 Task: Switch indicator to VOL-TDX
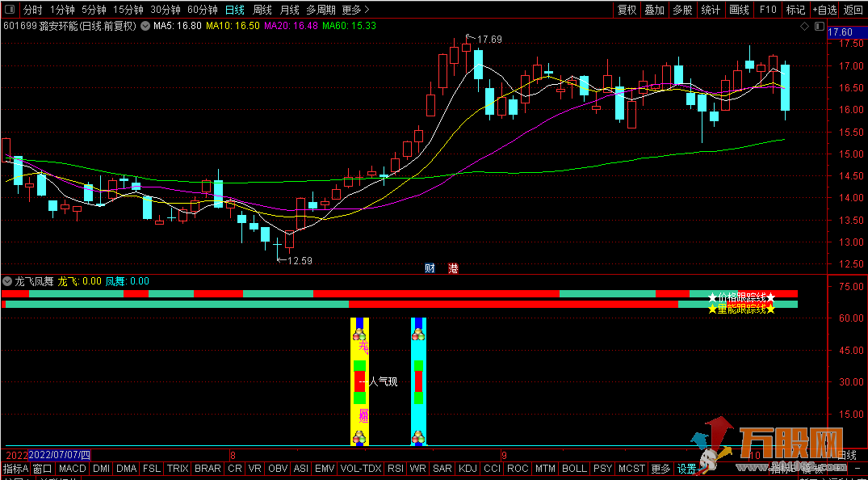pyautogui.click(x=362, y=469)
